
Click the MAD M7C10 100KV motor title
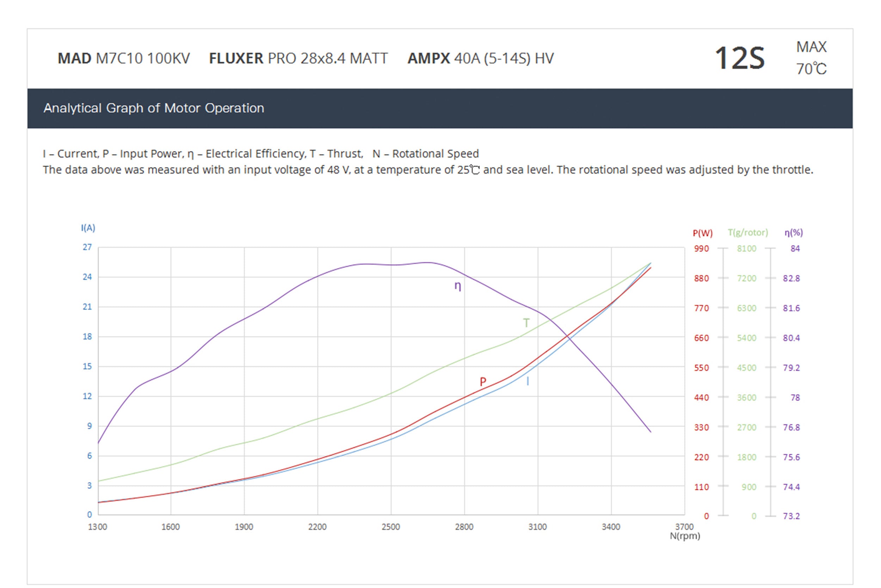(123, 58)
